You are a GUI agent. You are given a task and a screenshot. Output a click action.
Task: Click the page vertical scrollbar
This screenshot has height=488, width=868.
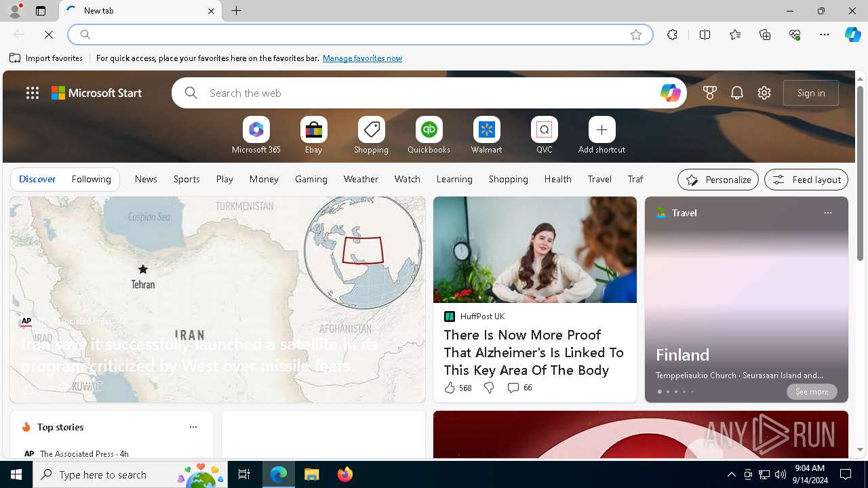[x=860, y=173]
